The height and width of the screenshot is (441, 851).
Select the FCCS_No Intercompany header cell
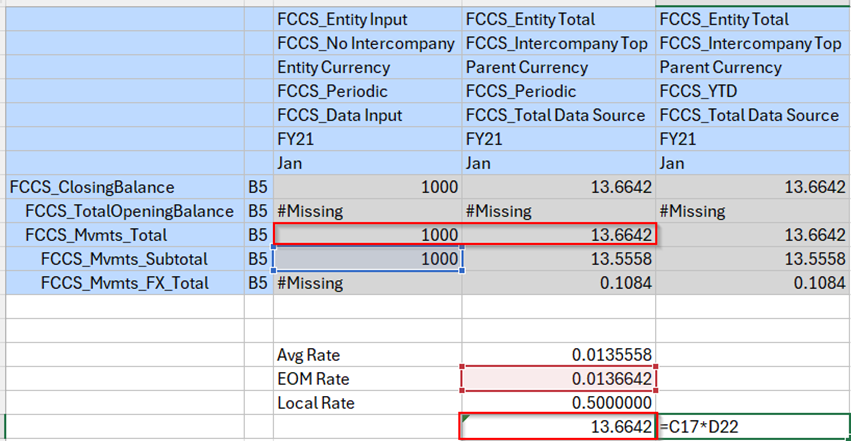(367, 43)
